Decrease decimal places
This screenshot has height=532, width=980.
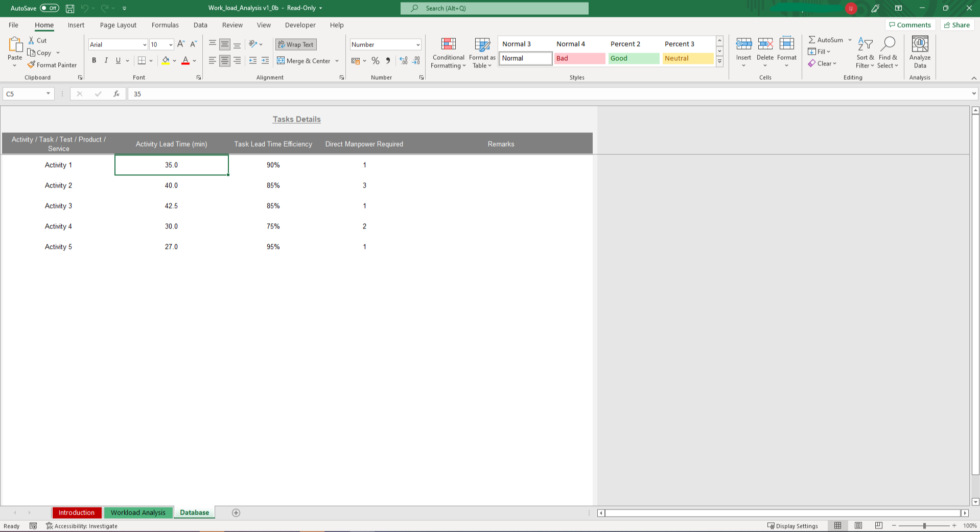[x=416, y=60]
